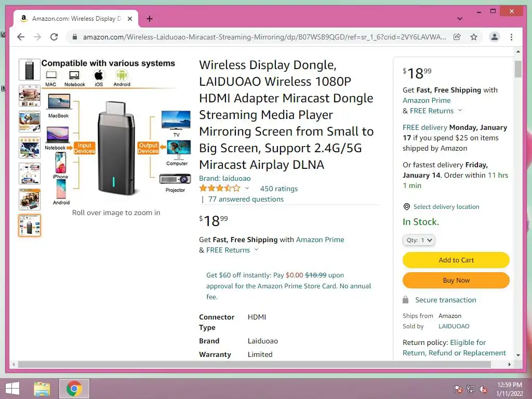Show fourth product thumbnail image

coord(30,147)
